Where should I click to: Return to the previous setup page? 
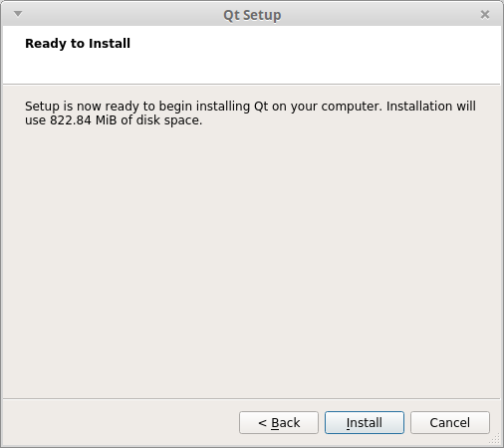[279, 422]
